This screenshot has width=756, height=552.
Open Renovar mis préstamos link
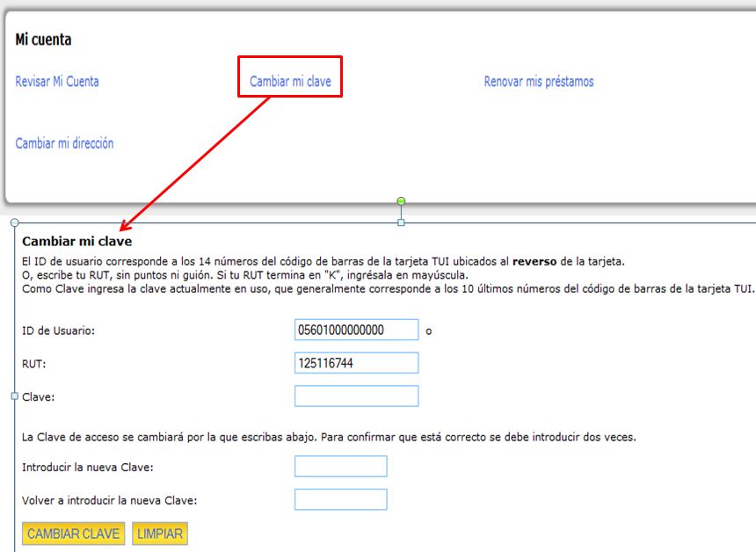pos(538,82)
